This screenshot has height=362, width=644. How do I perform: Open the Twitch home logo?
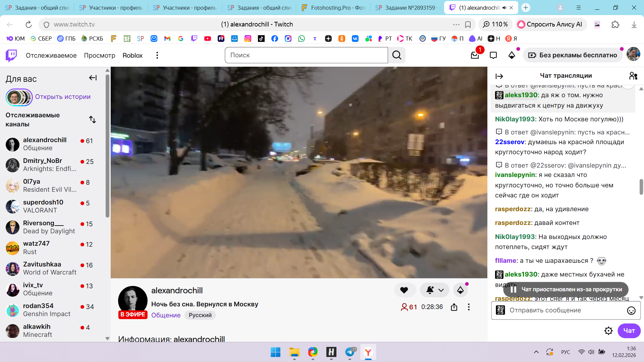(x=11, y=55)
